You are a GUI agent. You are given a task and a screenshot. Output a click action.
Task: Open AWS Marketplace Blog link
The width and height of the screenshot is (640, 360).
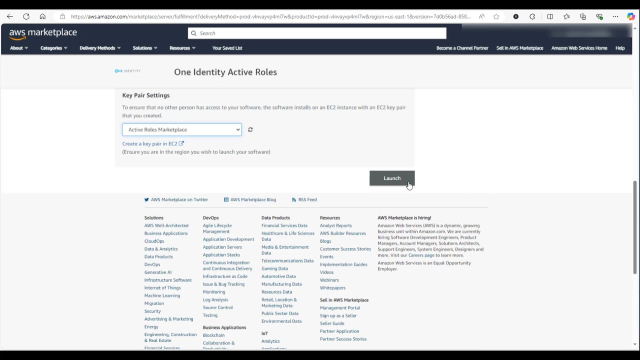253,200
